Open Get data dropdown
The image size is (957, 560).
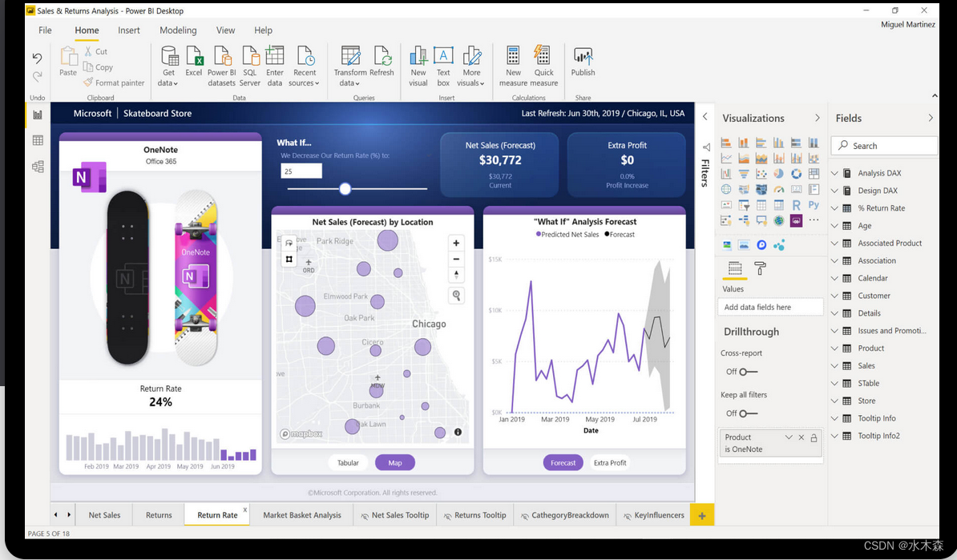168,83
